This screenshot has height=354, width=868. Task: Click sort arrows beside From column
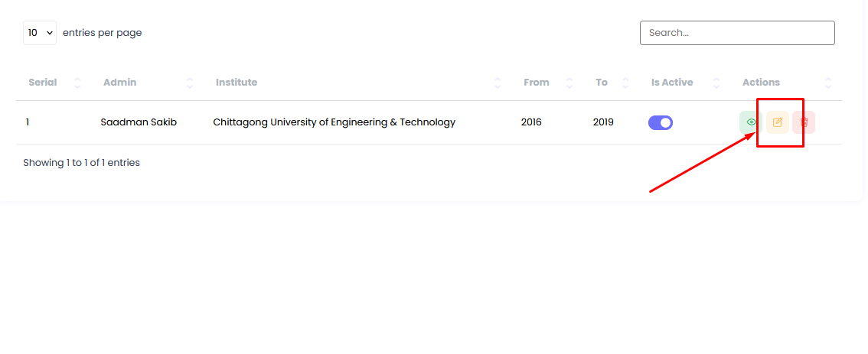(569, 83)
